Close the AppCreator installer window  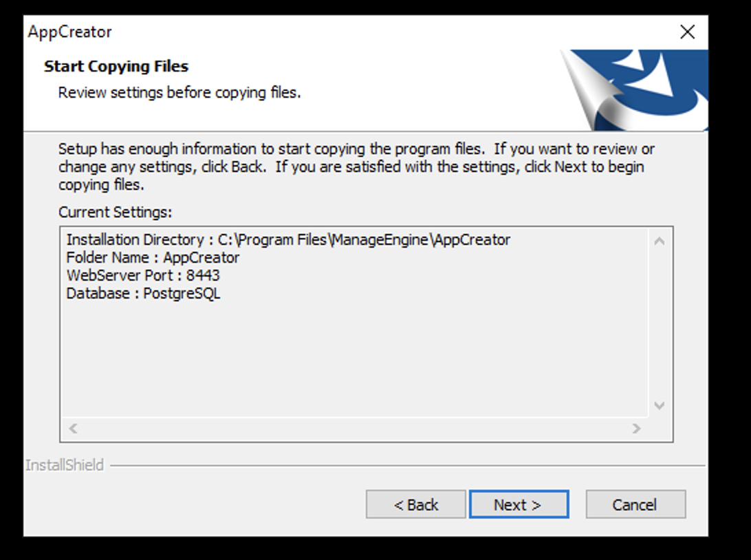pyautogui.click(x=687, y=32)
